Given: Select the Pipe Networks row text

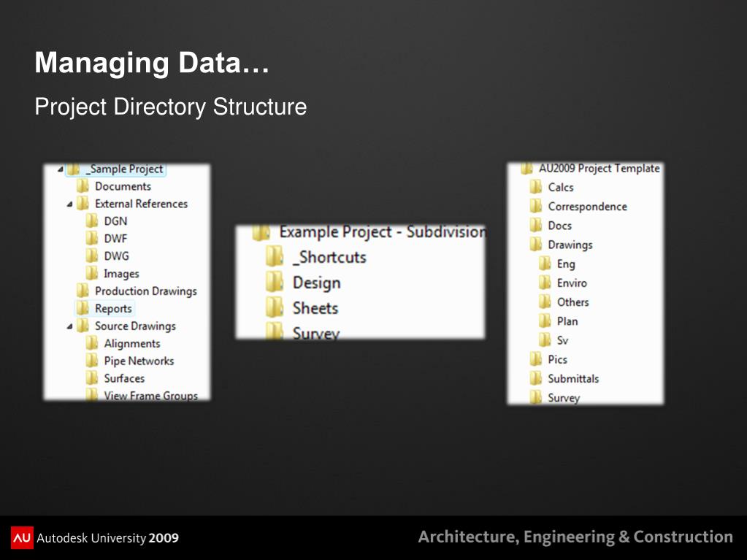Looking at the screenshot, I should [x=139, y=361].
